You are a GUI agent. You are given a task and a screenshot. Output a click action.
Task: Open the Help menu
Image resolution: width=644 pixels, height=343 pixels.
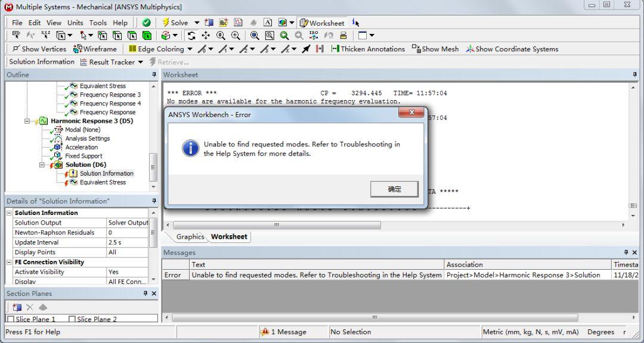coord(120,23)
